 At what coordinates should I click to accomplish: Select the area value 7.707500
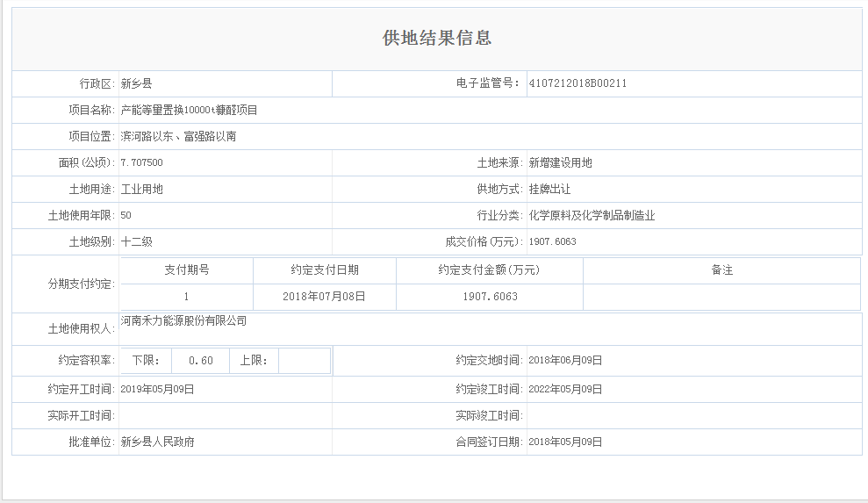141,162
